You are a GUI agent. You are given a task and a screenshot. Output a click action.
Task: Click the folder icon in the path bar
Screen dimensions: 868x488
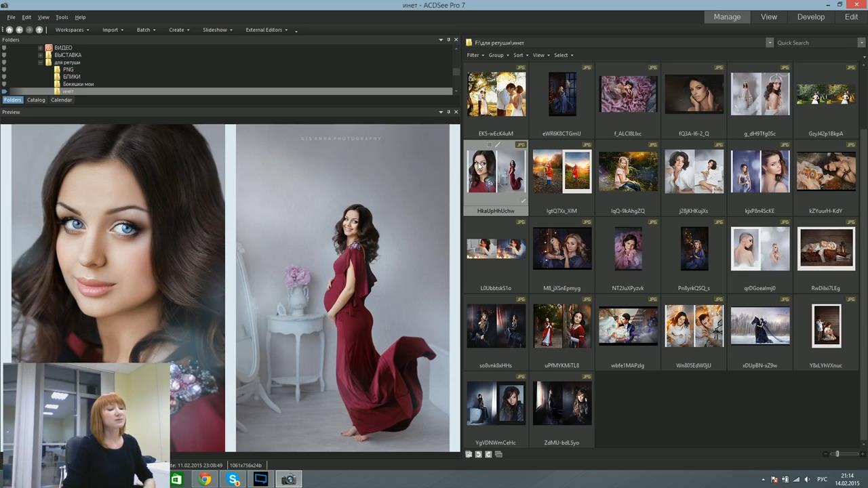(x=469, y=43)
